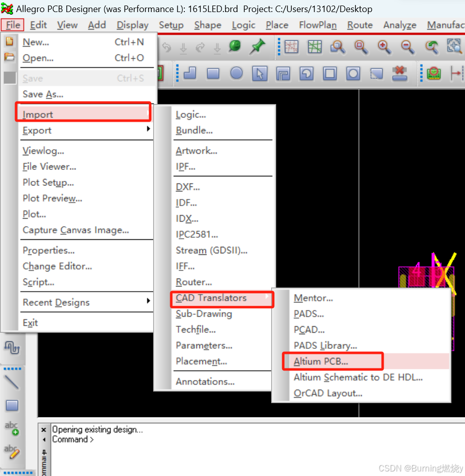Close the command window with X

point(44,430)
